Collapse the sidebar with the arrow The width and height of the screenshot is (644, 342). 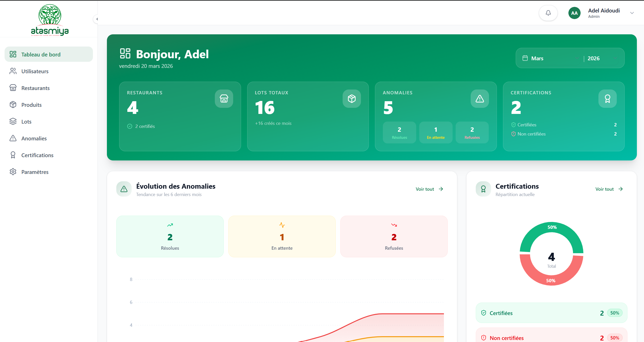click(x=97, y=19)
